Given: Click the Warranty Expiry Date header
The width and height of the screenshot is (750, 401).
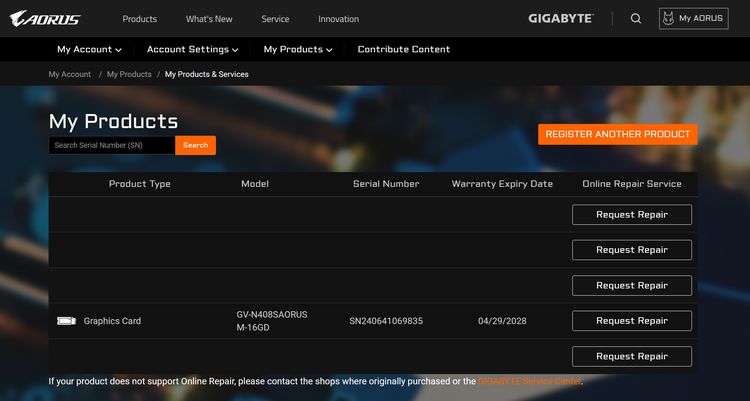Looking at the screenshot, I should pyautogui.click(x=502, y=184).
